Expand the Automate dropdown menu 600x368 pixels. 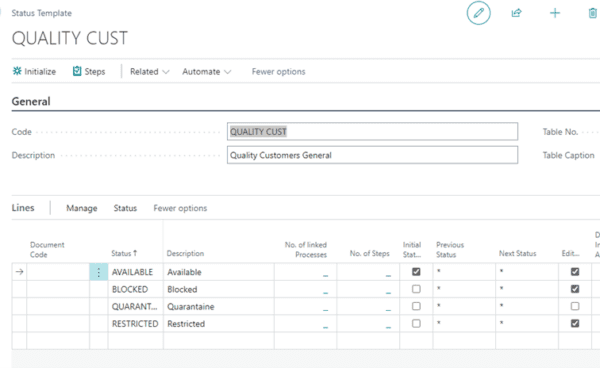(x=207, y=72)
